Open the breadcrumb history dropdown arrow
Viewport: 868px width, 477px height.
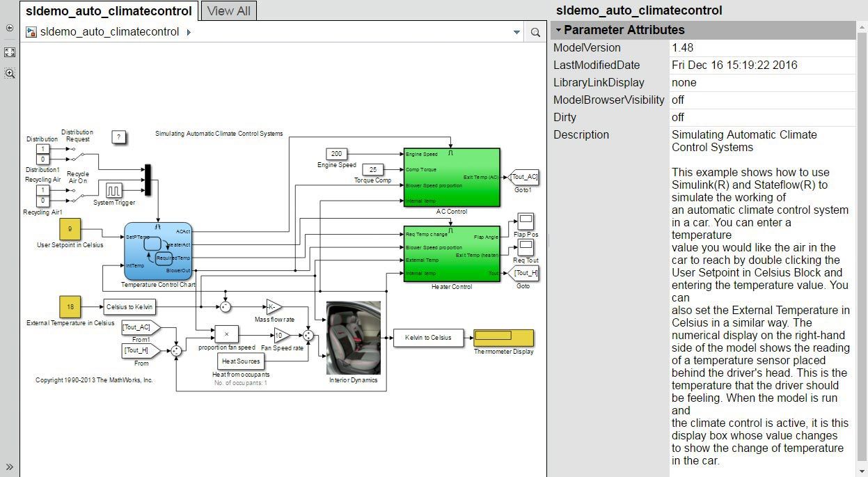516,32
